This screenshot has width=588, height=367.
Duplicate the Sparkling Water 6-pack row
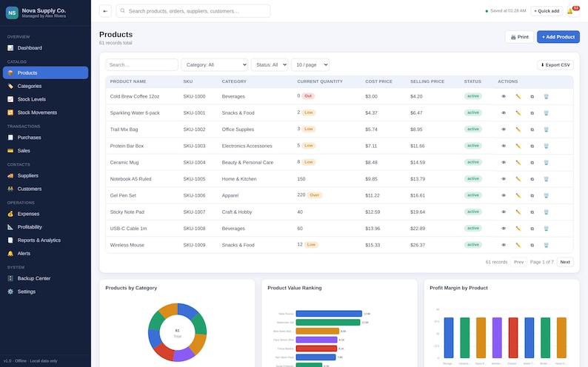tap(532, 112)
